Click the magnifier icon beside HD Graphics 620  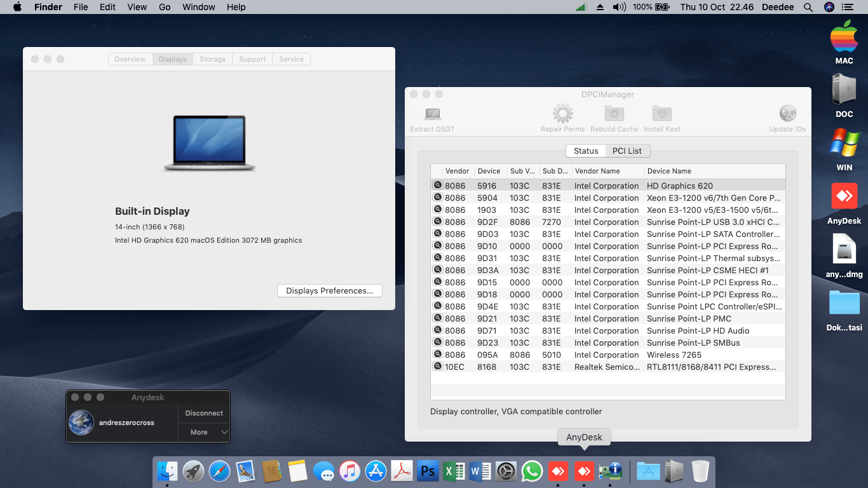coord(438,186)
